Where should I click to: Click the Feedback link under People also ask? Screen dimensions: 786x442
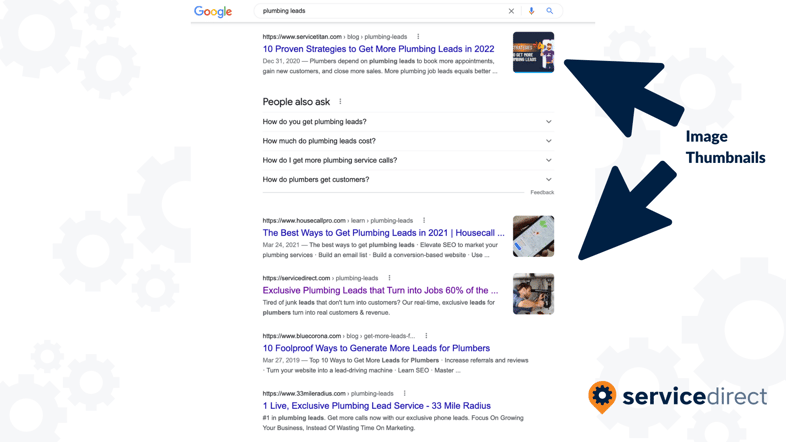click(542, 192)
